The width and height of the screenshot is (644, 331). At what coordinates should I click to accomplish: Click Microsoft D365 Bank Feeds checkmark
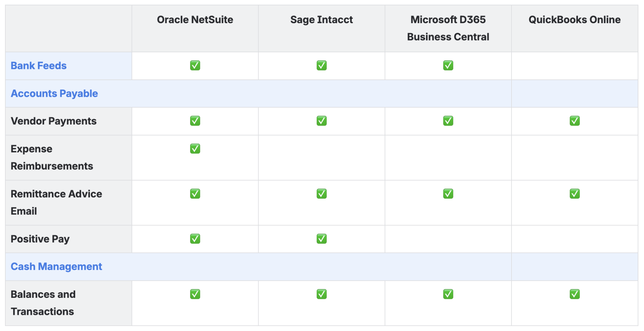click(x=448, y=65)
